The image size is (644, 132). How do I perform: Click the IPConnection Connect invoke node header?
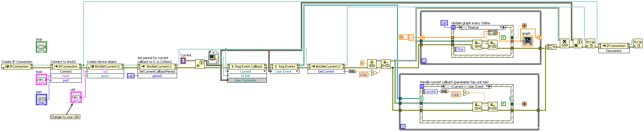click(x=66, y=66)
